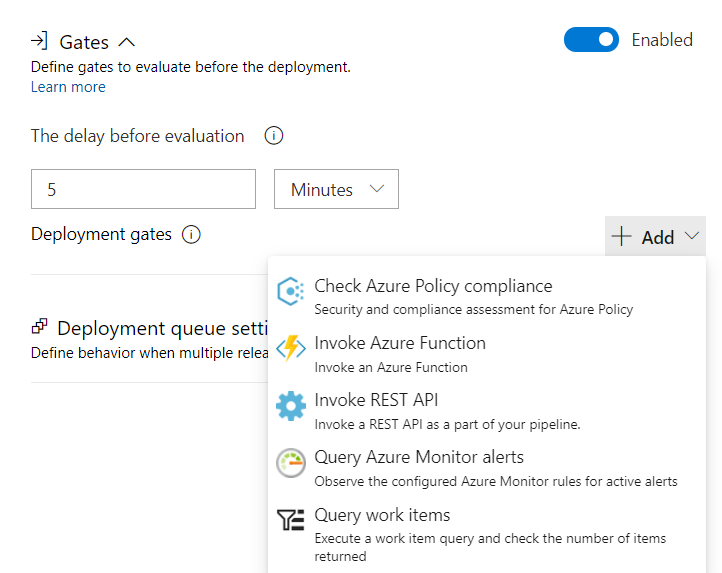Click the Add dropdown chevron
The image size is (722, 573).
692,236
